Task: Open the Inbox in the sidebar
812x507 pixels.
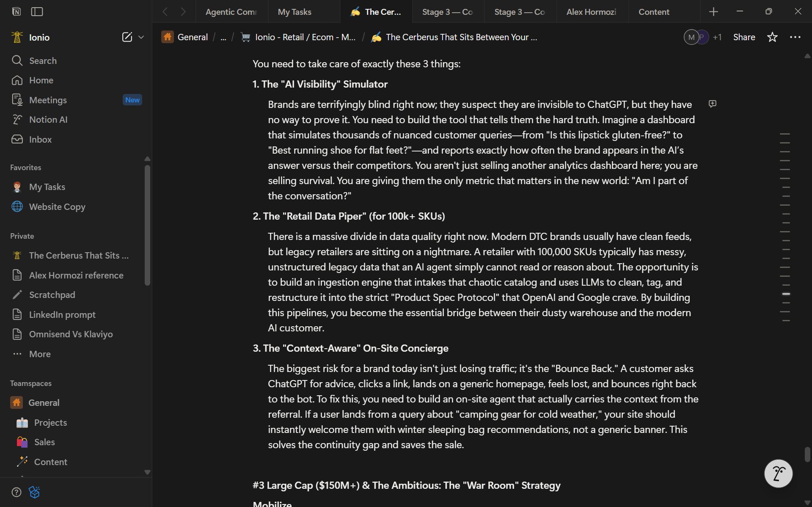Action: tap(76, 139)
